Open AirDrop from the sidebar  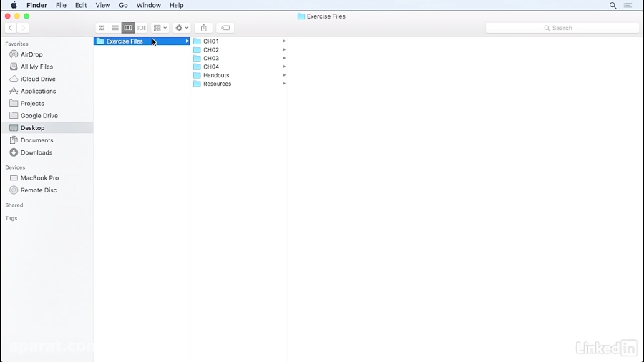(31, 54)
